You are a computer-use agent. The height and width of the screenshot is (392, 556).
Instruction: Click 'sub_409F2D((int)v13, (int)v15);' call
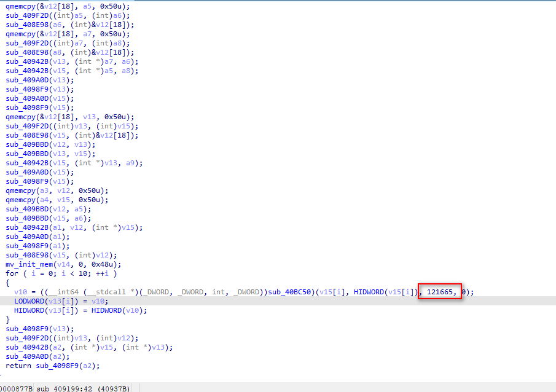[x=72, y=127]
